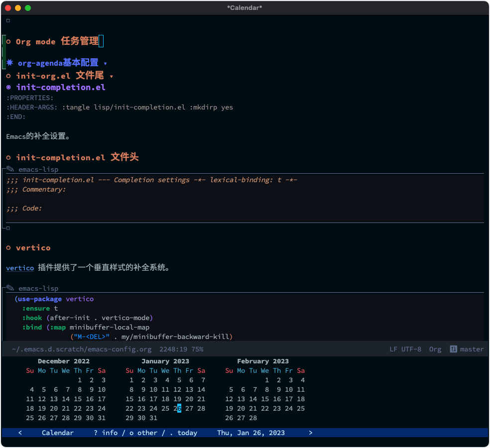
Task: Select February 1 in the calendar
Action: pyautogui.click(x=266, y=380)
